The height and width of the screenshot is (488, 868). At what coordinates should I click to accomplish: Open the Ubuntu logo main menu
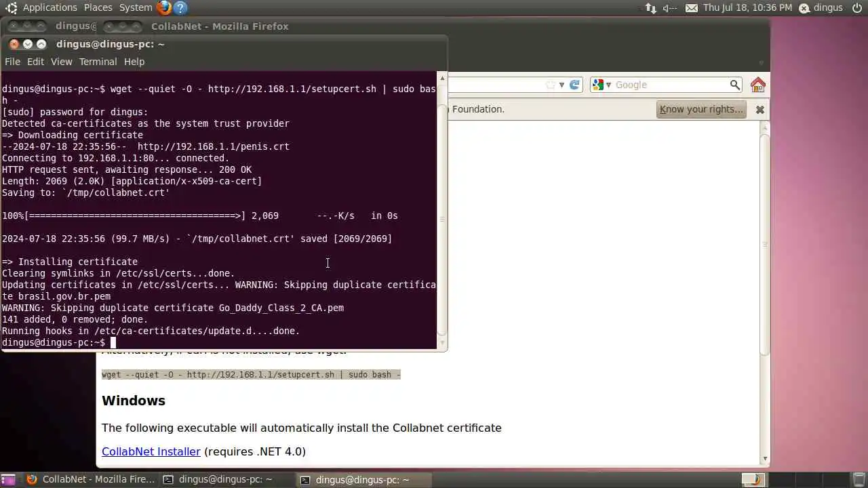(11, 7)
